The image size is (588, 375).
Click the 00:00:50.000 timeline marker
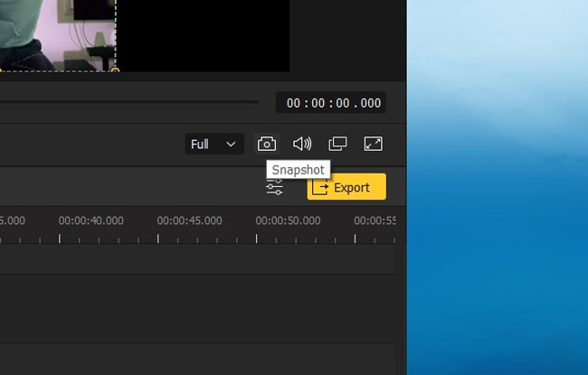(288, 220)
